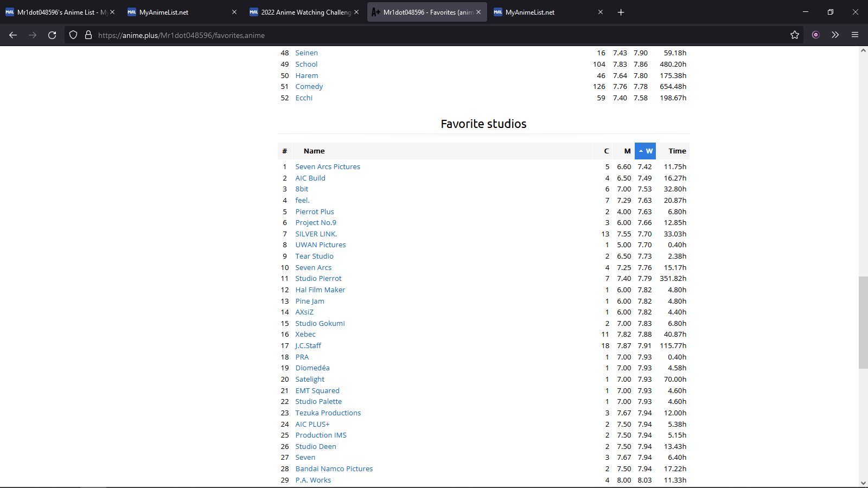868x488 pixels.
Task: View site security via the padlock icon
Action: [88, 35]
